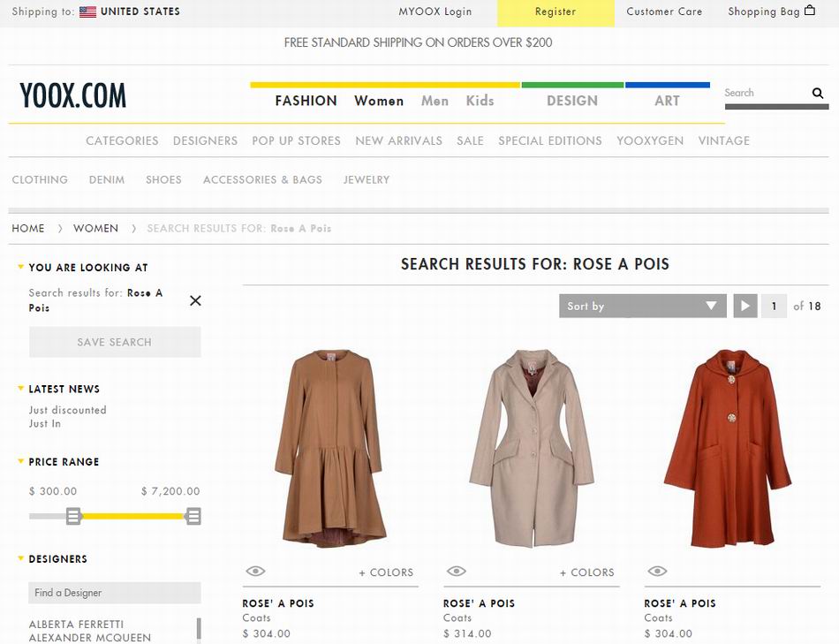This screenshot has height=644, width=839.
Task: Open the Designers menu
Action: point(205,140)
